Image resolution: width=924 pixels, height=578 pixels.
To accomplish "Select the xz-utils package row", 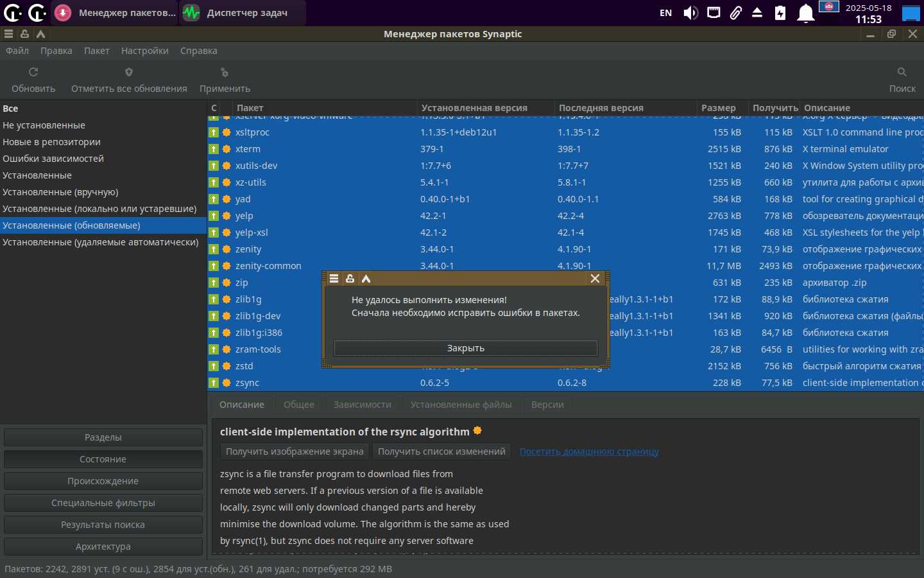I will tap(566, 182).
